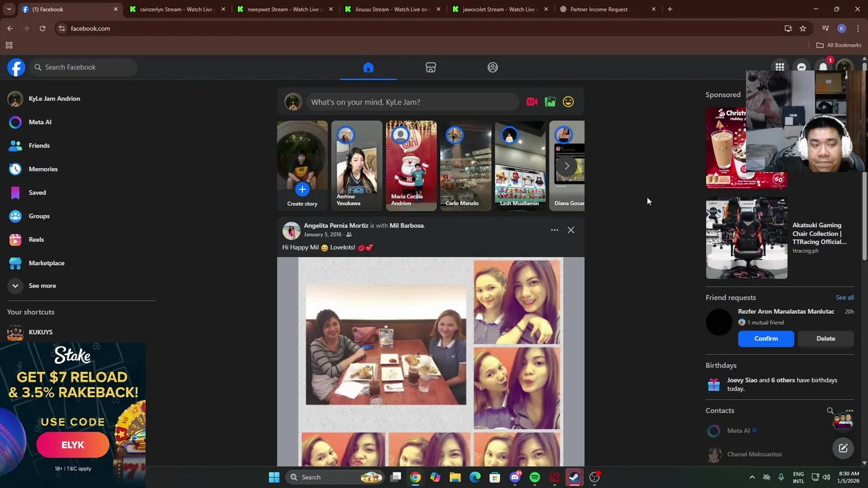Open Chrome three-dot menu

tap(859, 28)
